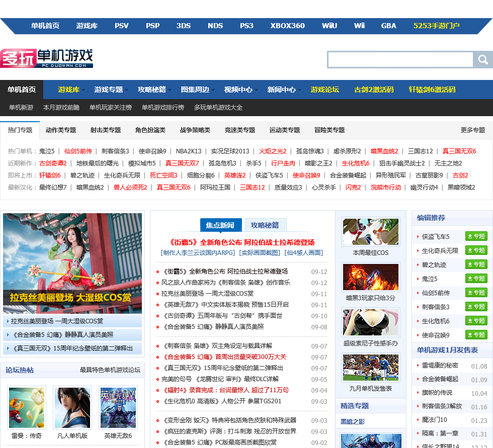Download topic button for 生化危机6
The image size is (493, 448).
[x=476, y=321]
